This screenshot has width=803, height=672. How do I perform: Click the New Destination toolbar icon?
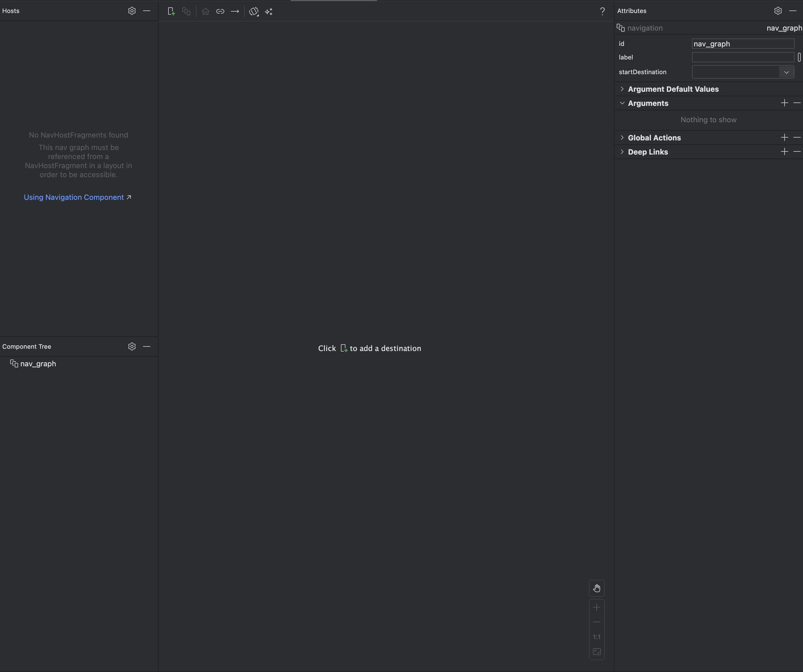(x=171, y=12)
